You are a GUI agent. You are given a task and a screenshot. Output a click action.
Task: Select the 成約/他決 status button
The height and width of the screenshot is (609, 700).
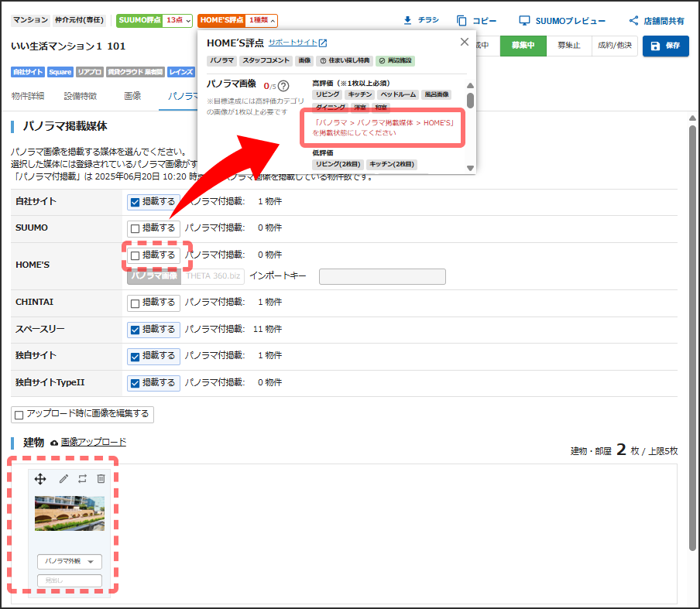tap(615, 46)
